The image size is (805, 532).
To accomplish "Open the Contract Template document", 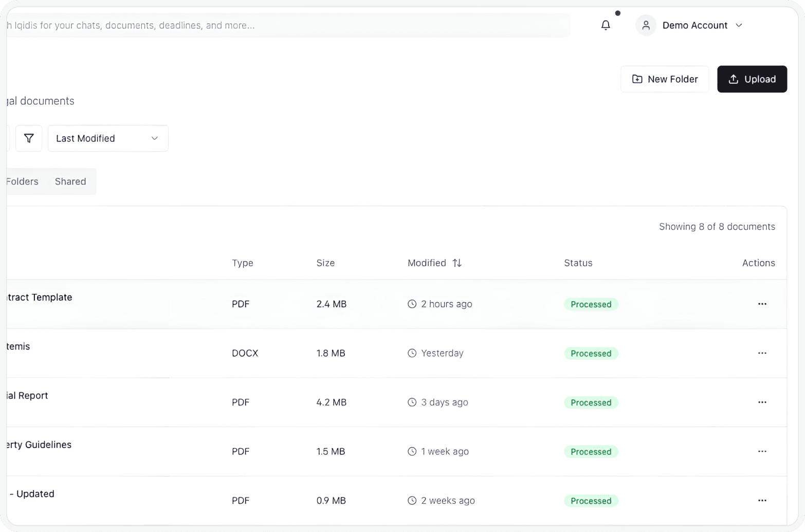I will pos(39,297).
